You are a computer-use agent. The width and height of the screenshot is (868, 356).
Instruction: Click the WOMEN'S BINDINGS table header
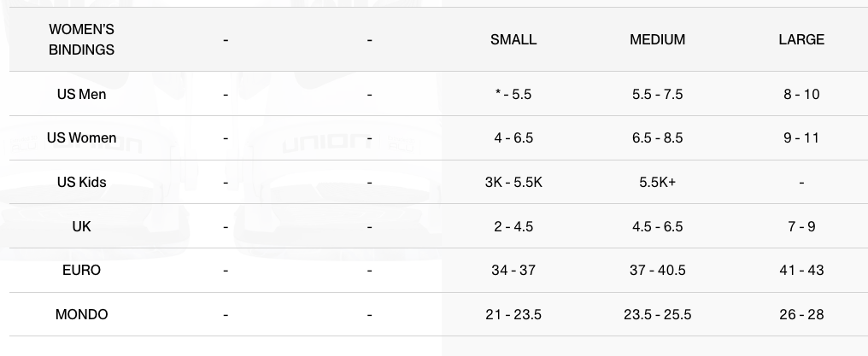click(81, 39)
